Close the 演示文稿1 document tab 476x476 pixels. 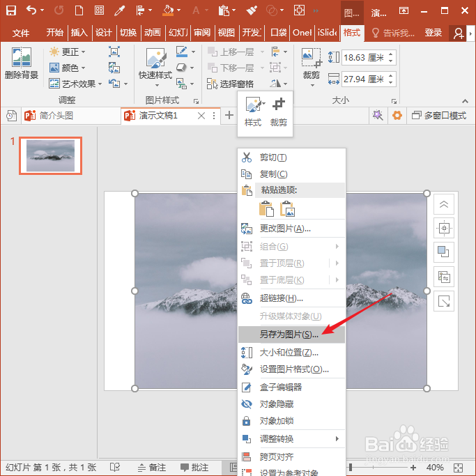point(201,116)
